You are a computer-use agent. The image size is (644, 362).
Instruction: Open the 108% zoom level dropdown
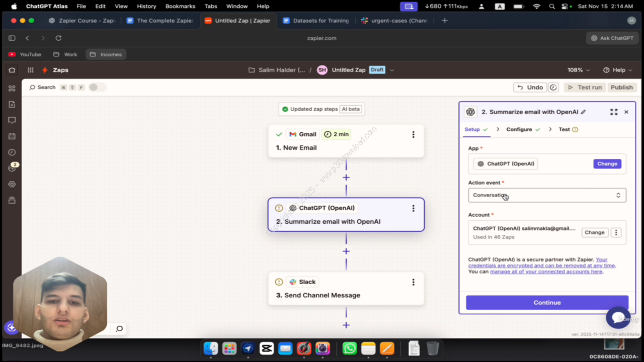coord(578,70)
